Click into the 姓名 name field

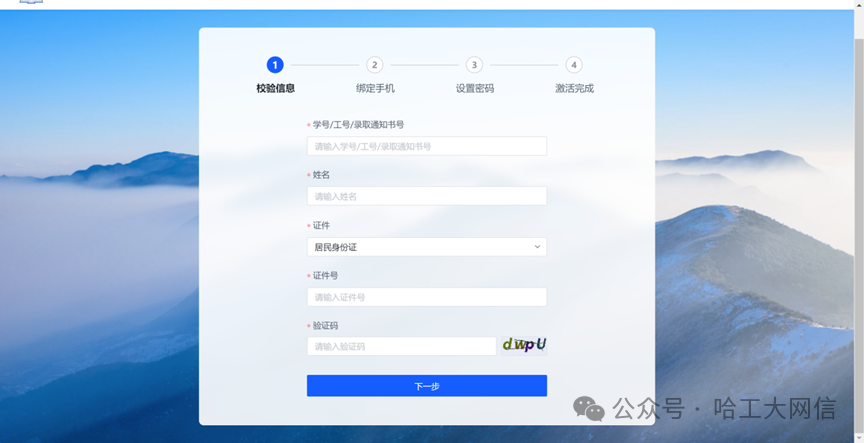click(x=426, y=196)
